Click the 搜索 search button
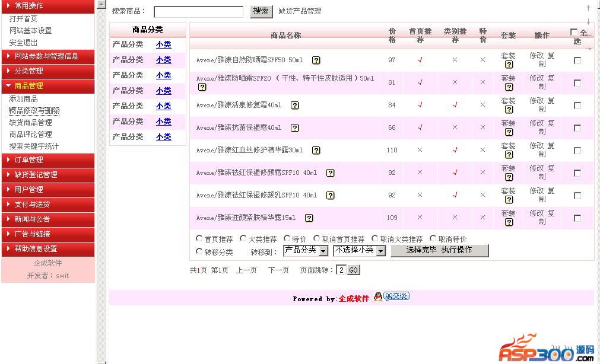Image resolution: width=600 pixels, height=364 pixels. tap(261, 11)
